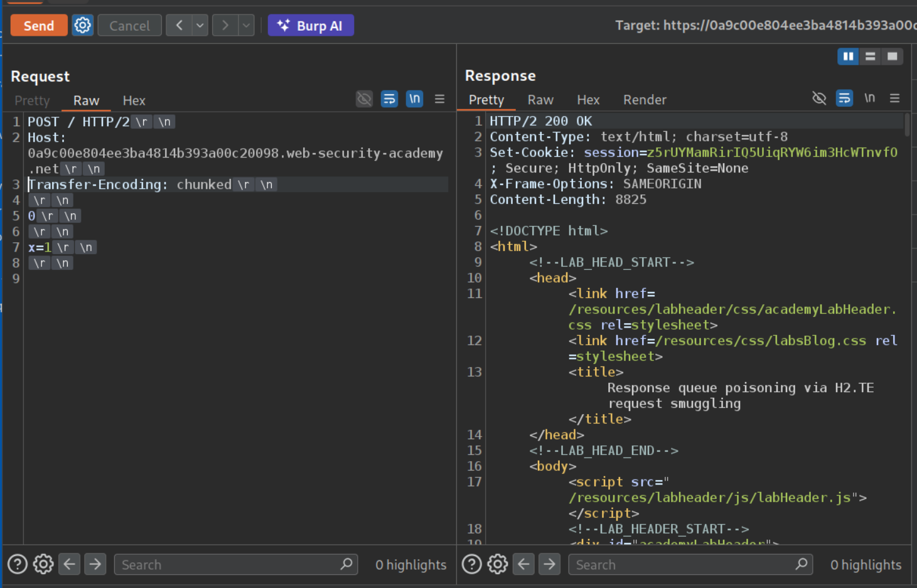This screenshot has width=917, height=588.
Task: Send the HTTP request
Action: 39,26
